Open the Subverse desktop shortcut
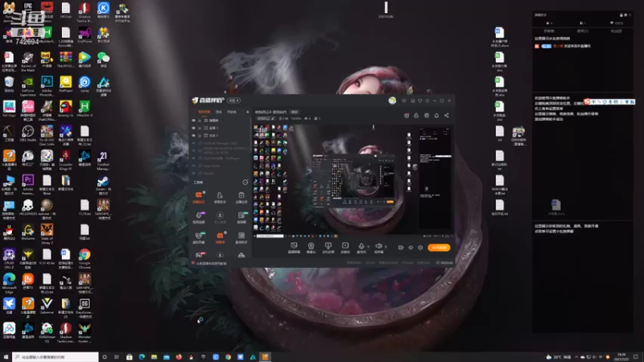 coord(47,306)
